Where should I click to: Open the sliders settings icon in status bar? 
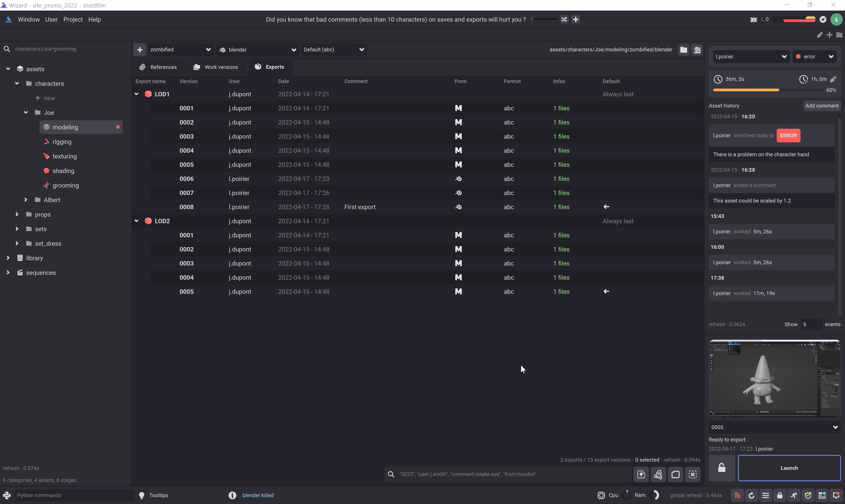tap(765, 495)
